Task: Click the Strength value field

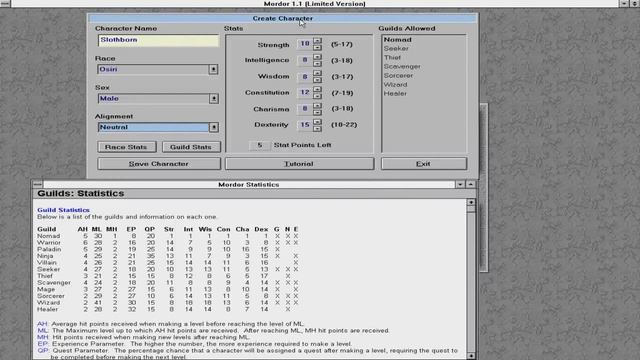Action: point(305,44)
